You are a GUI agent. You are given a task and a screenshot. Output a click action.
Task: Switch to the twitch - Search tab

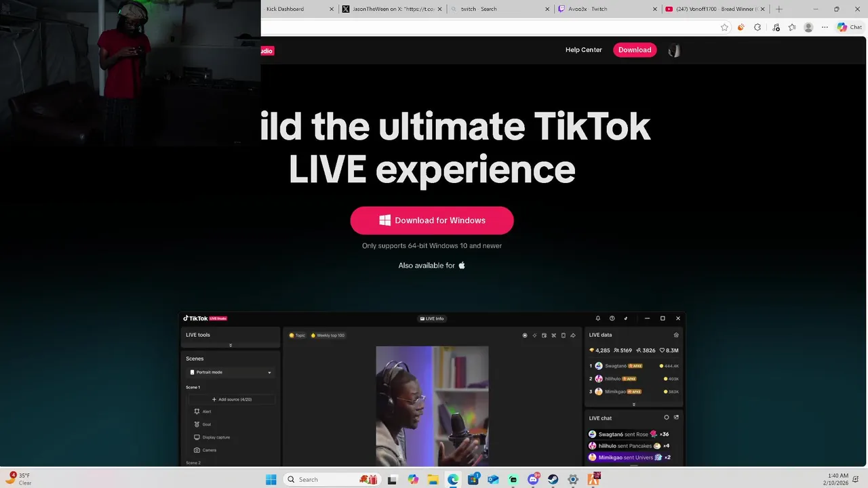(x=500, y=9)
